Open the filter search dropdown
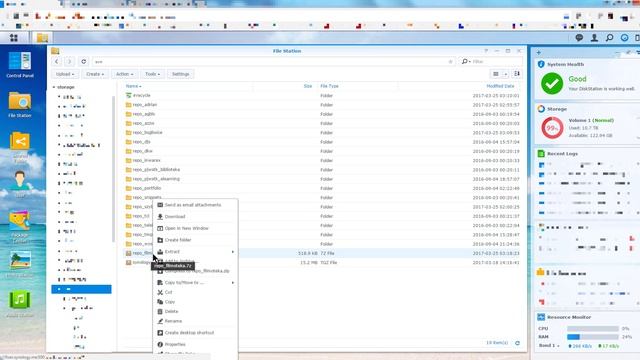 [x=466, y=62]
